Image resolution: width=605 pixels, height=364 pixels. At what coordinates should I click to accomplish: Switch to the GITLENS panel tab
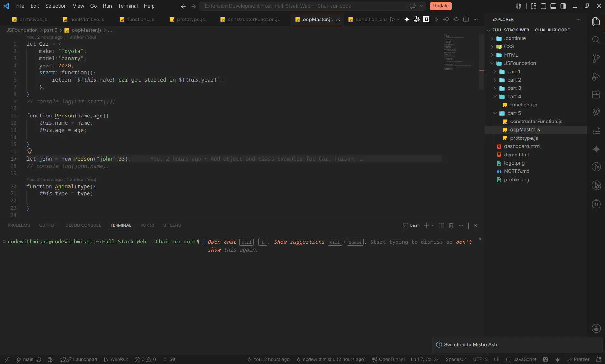click(x=172, y=225)
